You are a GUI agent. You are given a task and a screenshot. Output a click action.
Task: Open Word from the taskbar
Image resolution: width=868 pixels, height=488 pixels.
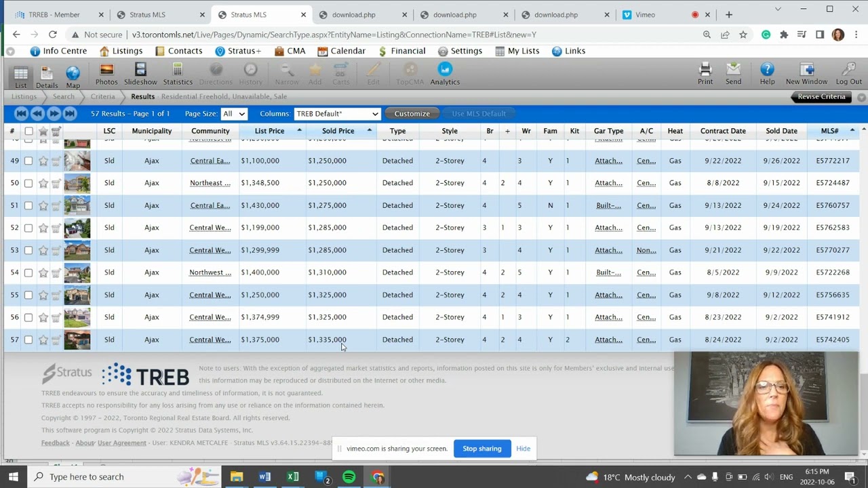tap(264, 476)
